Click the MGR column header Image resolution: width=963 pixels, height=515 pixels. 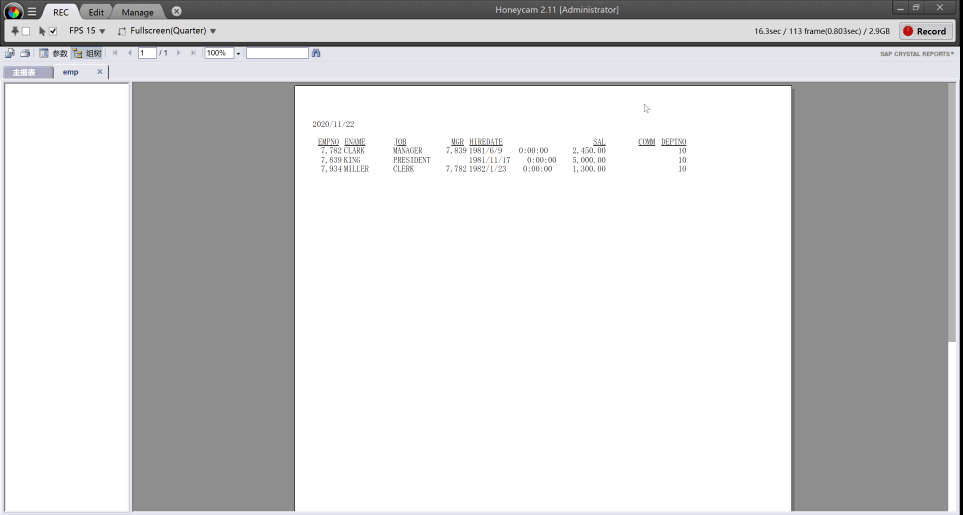click(457, 142)
